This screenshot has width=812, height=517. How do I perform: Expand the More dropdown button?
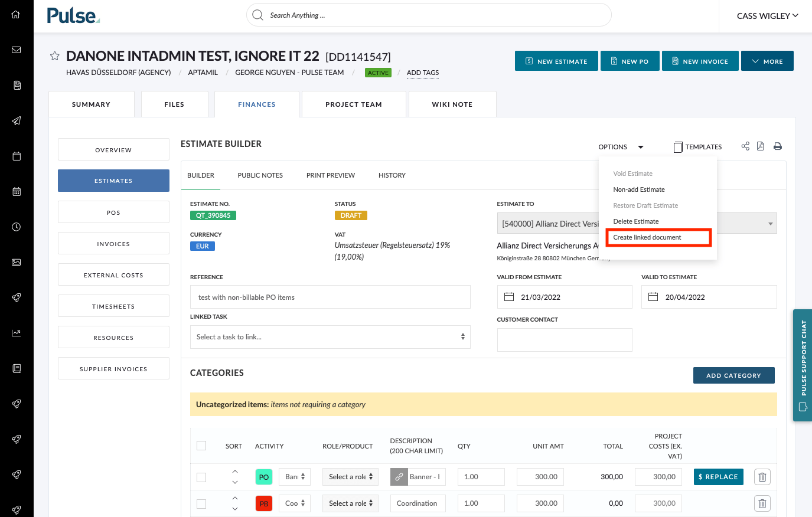point(767,61)
